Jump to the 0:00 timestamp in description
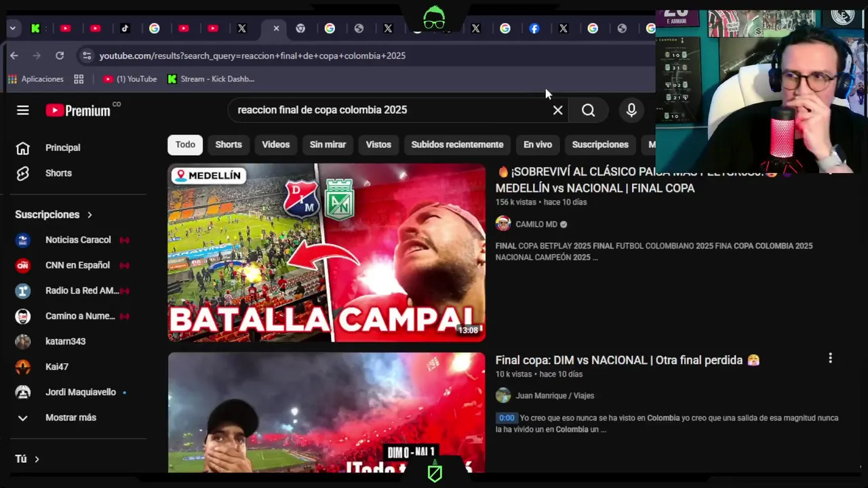The image size is (868, 488). 507,418
